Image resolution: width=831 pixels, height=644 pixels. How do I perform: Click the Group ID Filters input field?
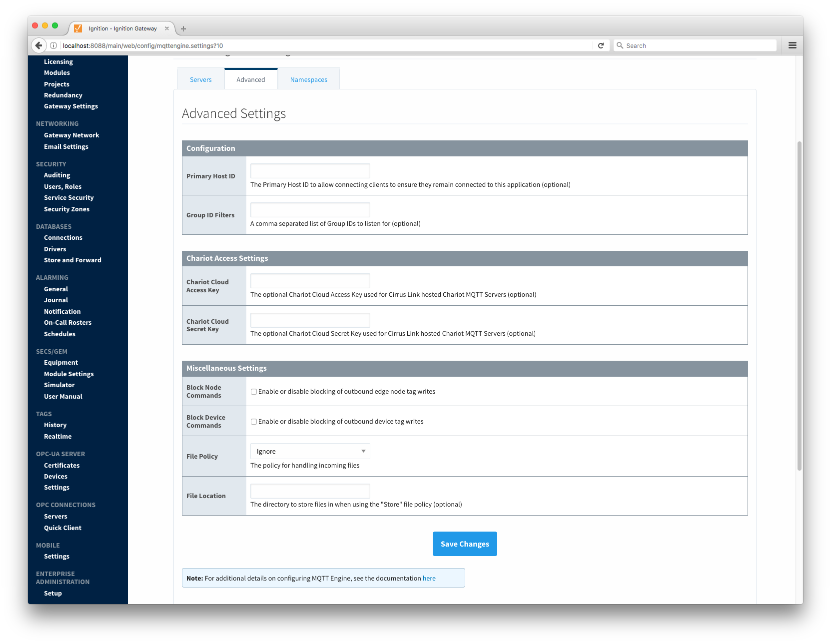click(x=310, y=210)
